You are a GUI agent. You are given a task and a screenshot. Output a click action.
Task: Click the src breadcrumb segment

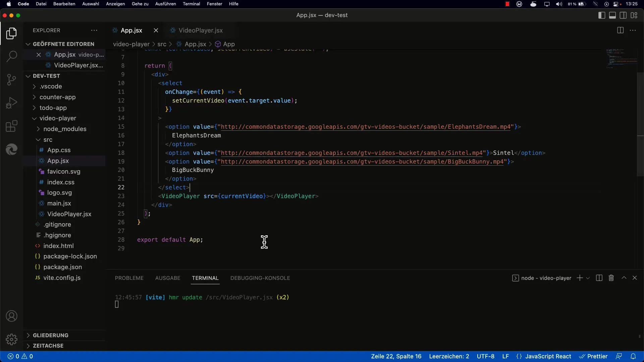tap(162, 44)
